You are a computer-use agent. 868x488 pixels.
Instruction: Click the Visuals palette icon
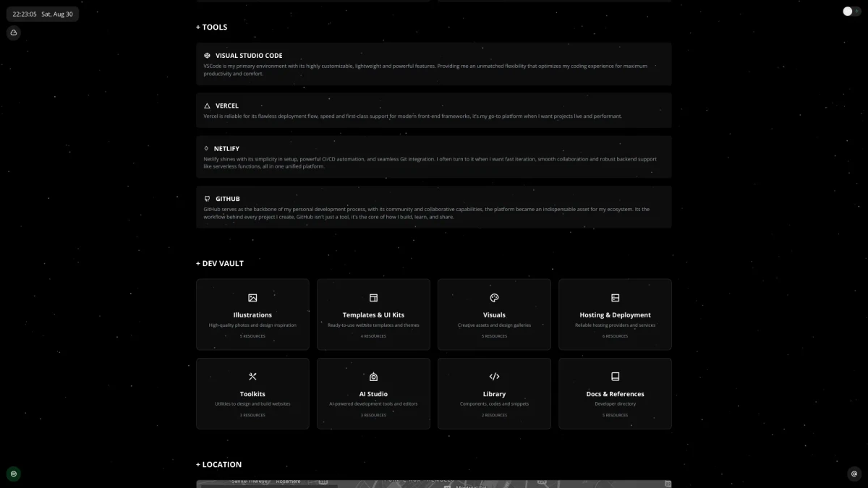[494, 298]
